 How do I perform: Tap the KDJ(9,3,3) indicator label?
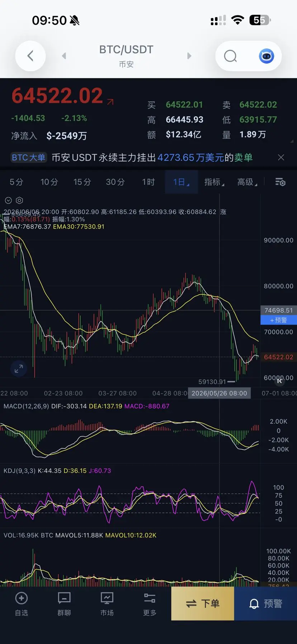coord(19,471)
